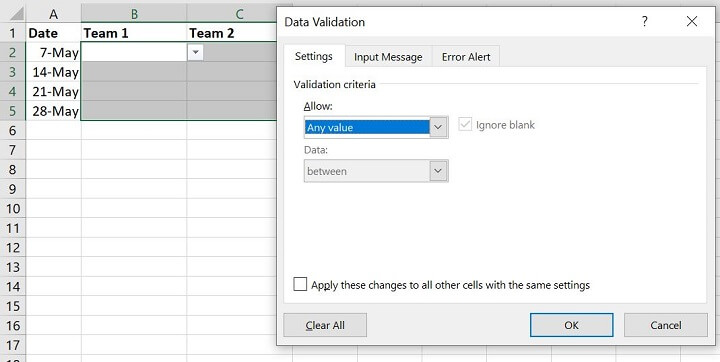Switch to the Input Message tab
Screen dimensions: 720x362
[388, 57]
